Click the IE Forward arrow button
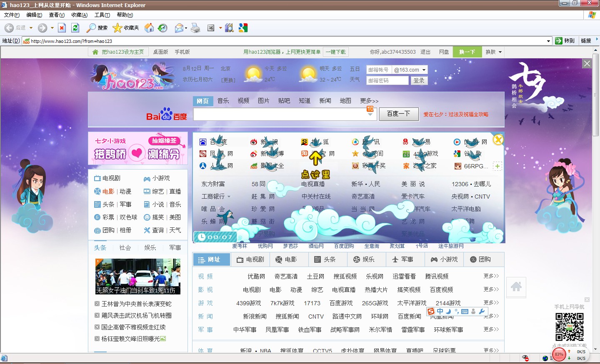This screenshot has width=600, height=364. tap(42, 28)
